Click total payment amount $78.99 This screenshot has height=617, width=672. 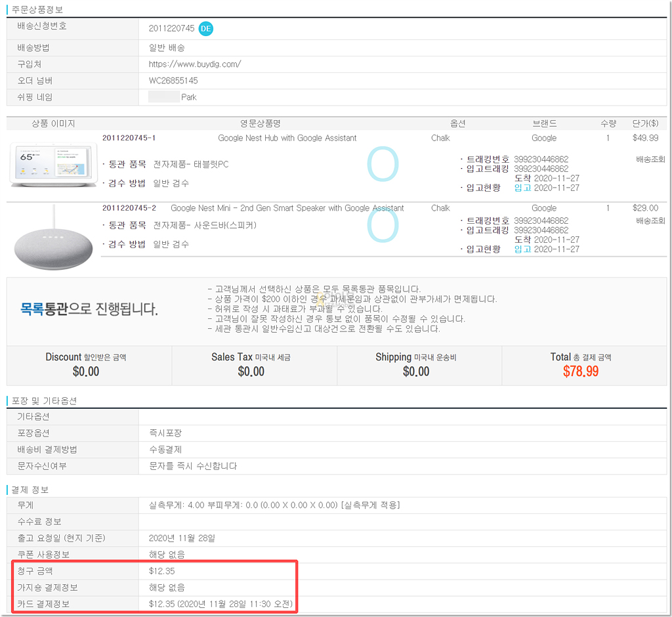(581, 372)
